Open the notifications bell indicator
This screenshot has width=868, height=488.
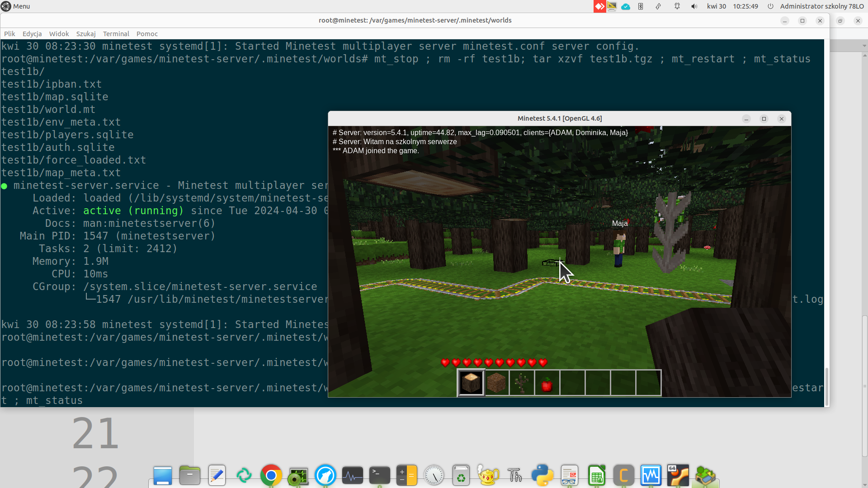677,6
